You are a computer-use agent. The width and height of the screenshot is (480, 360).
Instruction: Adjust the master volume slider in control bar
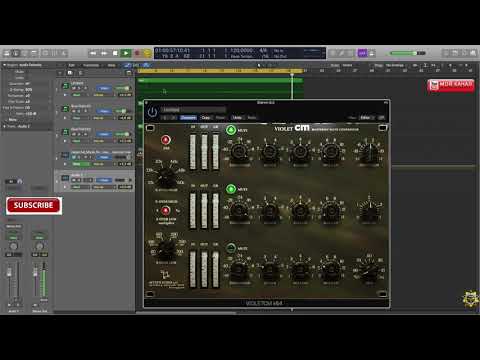pos(407,53)
